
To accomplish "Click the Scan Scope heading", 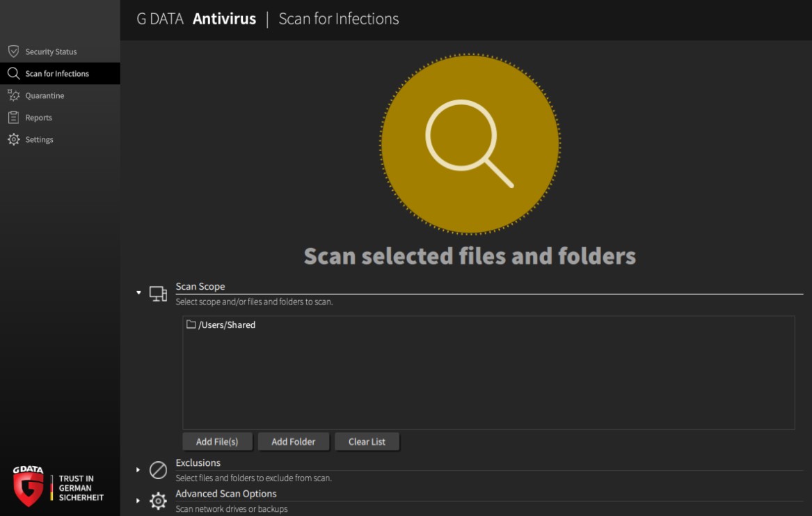I will coord(200,286).
